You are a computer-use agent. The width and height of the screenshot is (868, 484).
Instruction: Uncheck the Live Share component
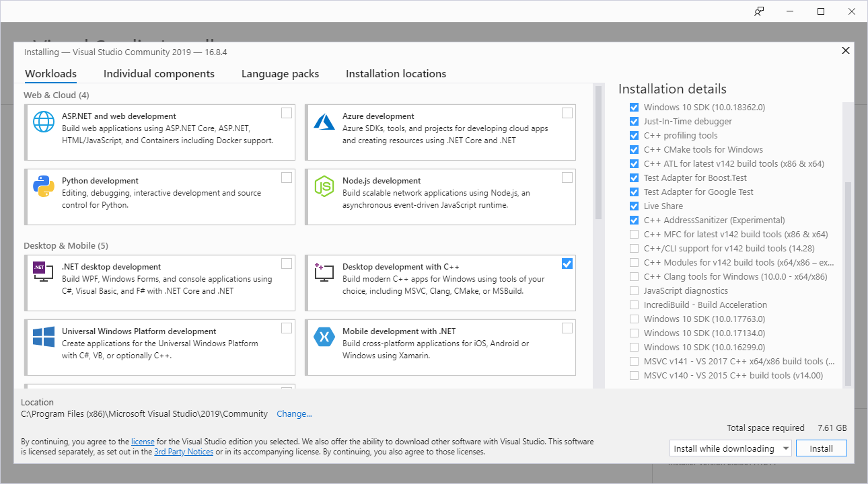634,206
